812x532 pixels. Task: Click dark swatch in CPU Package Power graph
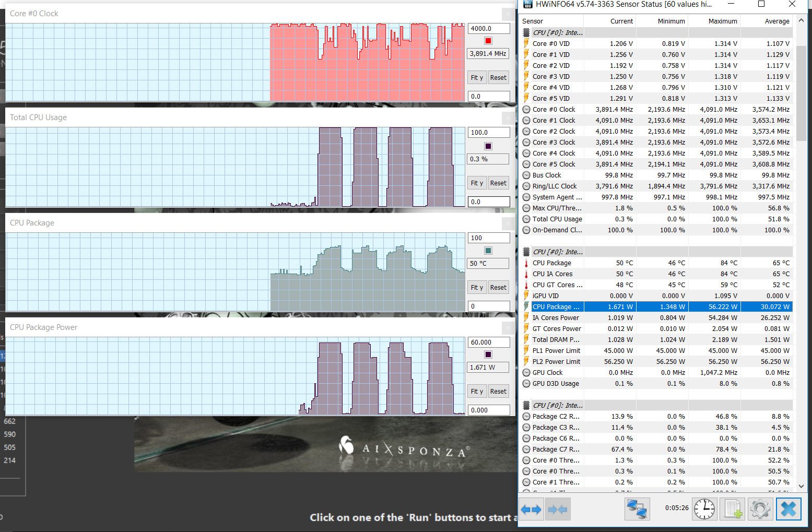(488, 354)
